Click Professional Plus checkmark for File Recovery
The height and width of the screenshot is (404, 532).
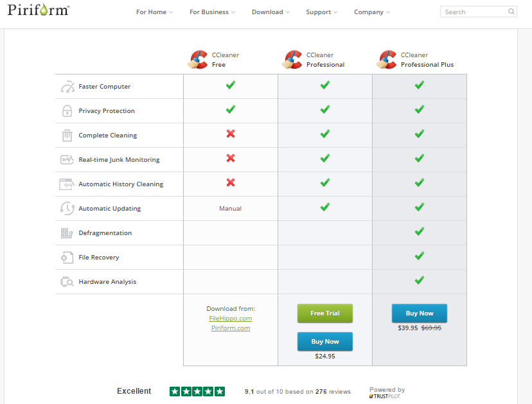tap(420, 256)
